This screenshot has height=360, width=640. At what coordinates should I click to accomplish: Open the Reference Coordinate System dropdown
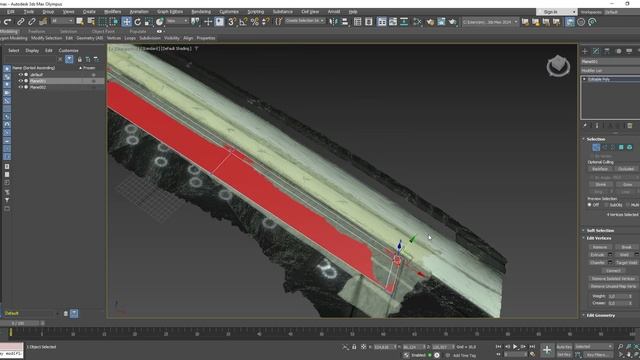click(178, 21)
